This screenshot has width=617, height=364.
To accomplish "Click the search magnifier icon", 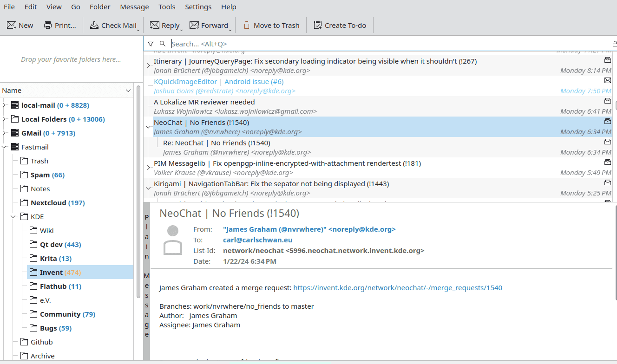I will click(163, 44).
